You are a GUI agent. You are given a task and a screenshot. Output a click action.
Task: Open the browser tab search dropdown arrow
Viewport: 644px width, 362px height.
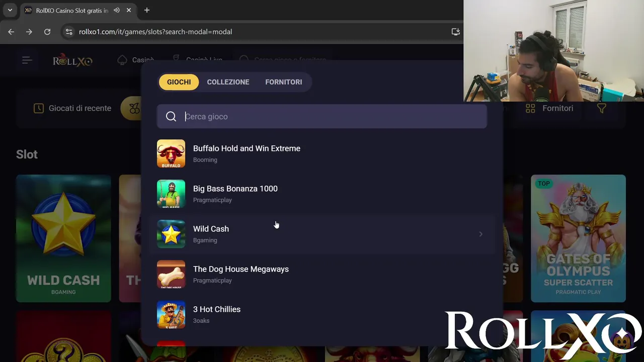(10, 10)
